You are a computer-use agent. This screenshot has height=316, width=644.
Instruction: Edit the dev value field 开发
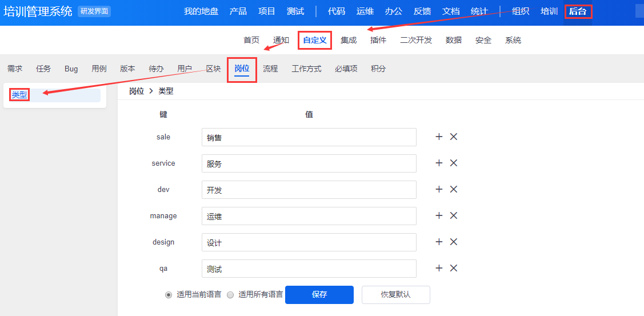[309, 190]
